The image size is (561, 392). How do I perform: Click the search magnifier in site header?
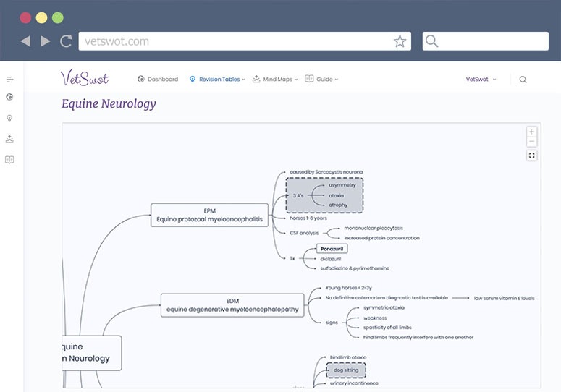(523, 80)
